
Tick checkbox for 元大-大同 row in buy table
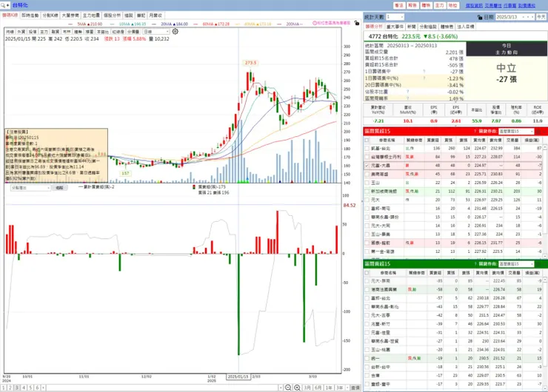pyautogui.click(x=367, y=226)
